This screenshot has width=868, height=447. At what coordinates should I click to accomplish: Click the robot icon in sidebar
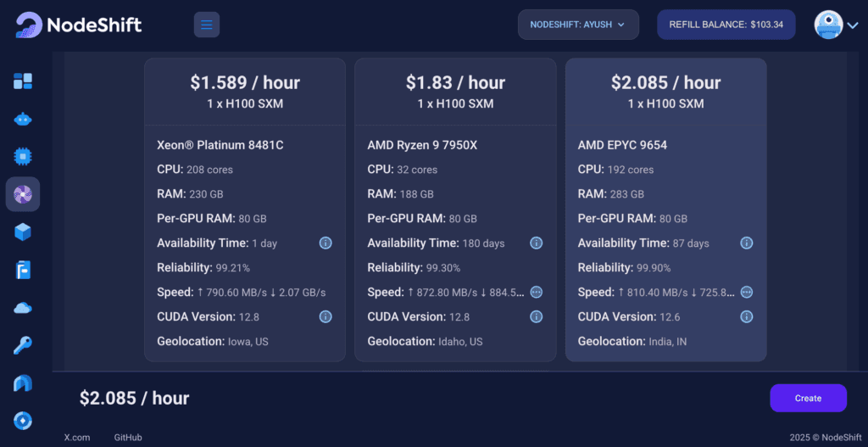pos(23,119)
